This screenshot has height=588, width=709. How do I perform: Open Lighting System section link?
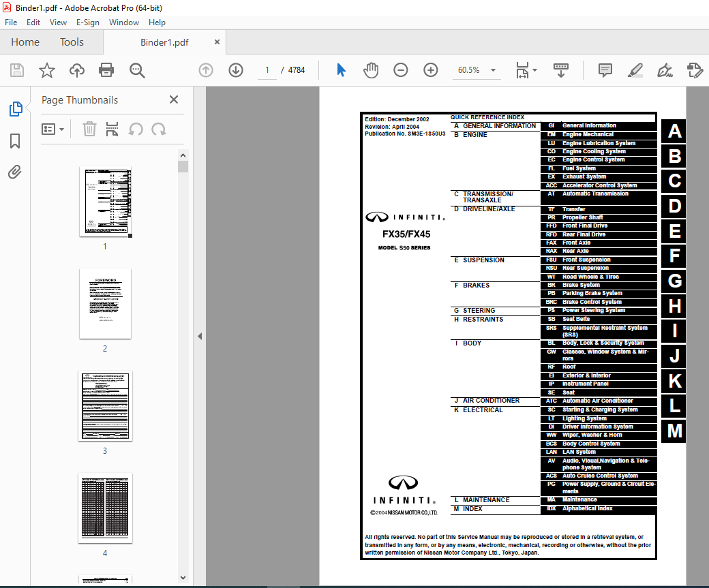click(x=599, y=418)
